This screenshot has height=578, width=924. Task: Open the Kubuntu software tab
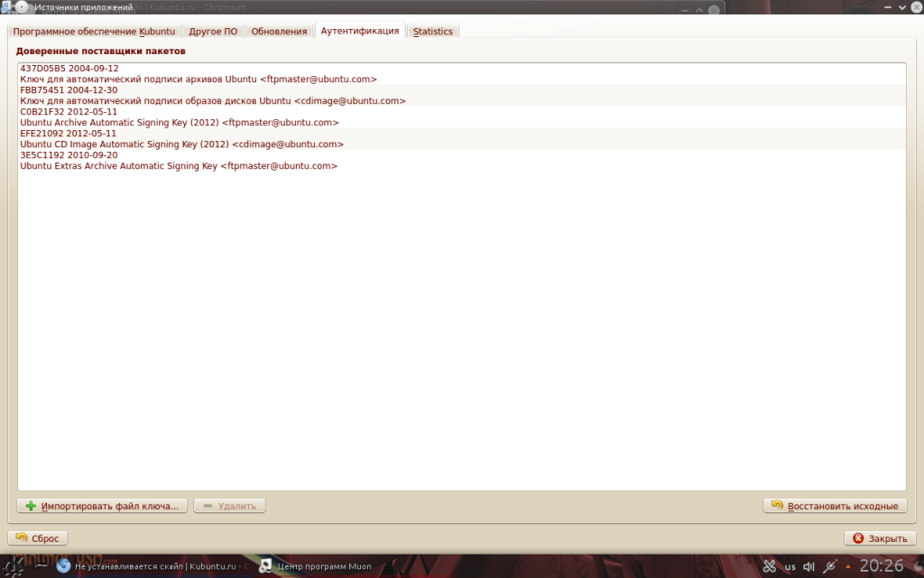pyautogui.click(x=94, y=32)
